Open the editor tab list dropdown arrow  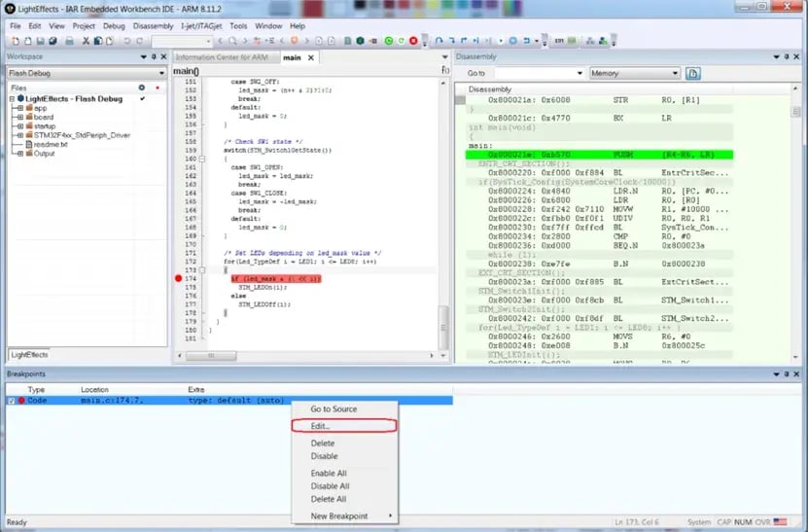point(444,57)
